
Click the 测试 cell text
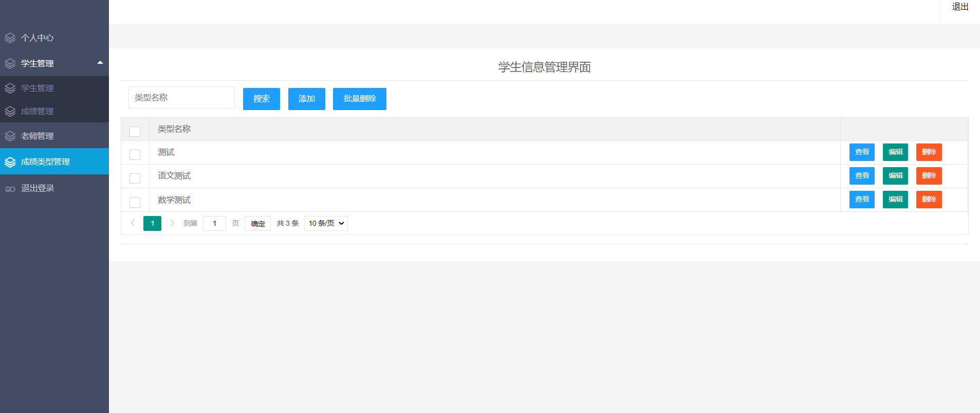(x=166, y=152)
